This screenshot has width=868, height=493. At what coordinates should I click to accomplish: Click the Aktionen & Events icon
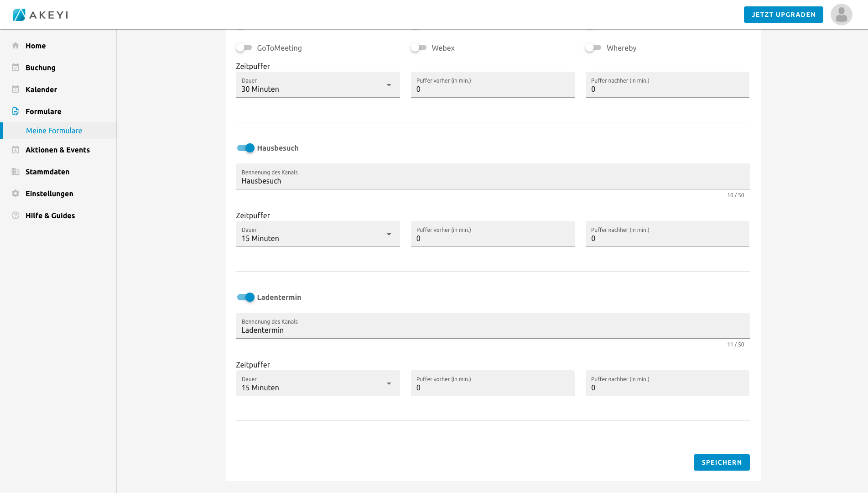pos(16,150)
